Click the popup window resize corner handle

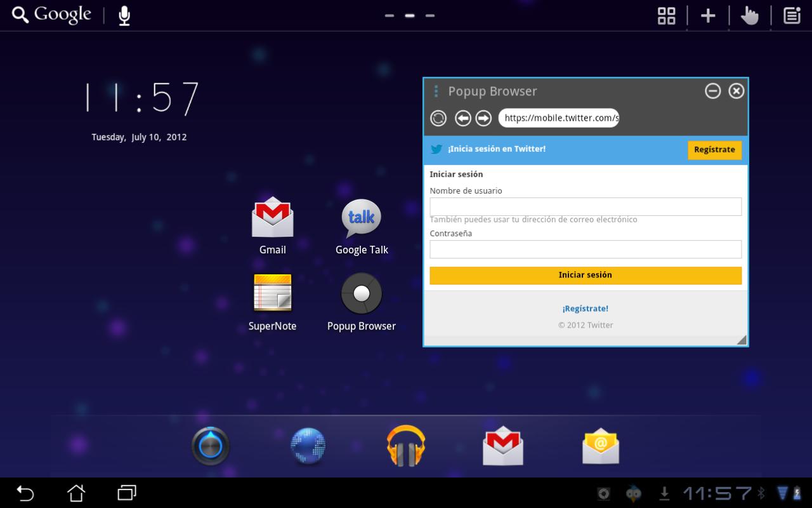tap(742, 340)
